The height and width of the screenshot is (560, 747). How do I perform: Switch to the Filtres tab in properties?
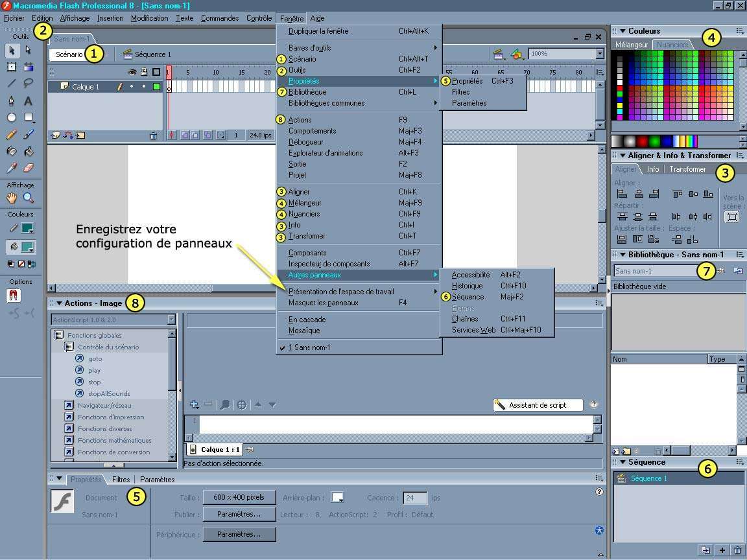click(121, 480)
